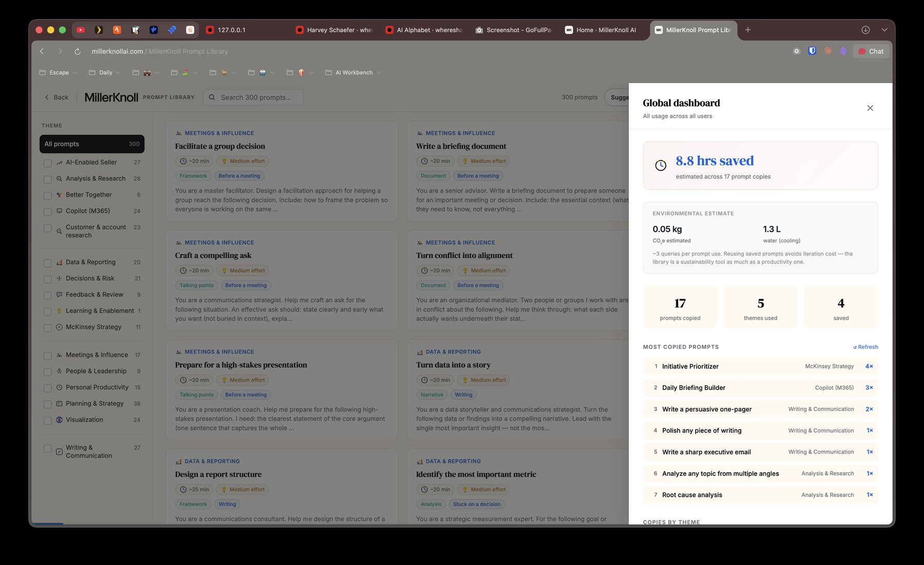The image size is (924, 565).
Task: Expand the Escape bookmarks folder
Action: [58, 73]
